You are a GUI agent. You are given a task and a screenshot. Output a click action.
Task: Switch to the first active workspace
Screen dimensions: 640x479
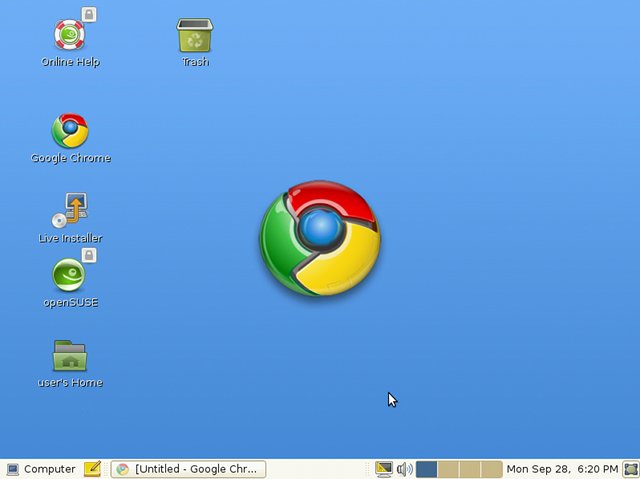[x=427, y=469]
